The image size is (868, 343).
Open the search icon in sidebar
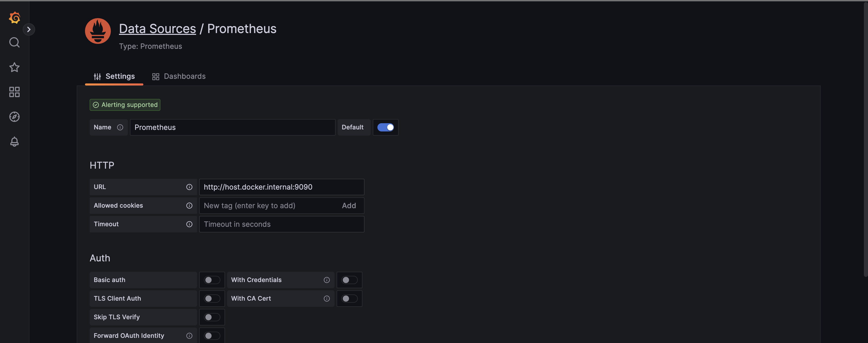click(14, 42)
